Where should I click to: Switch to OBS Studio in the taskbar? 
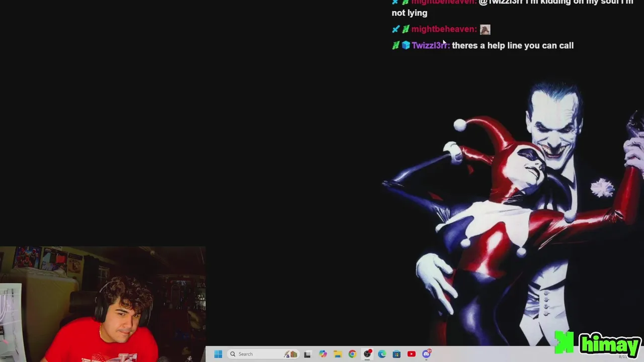[x=367, y=354]
